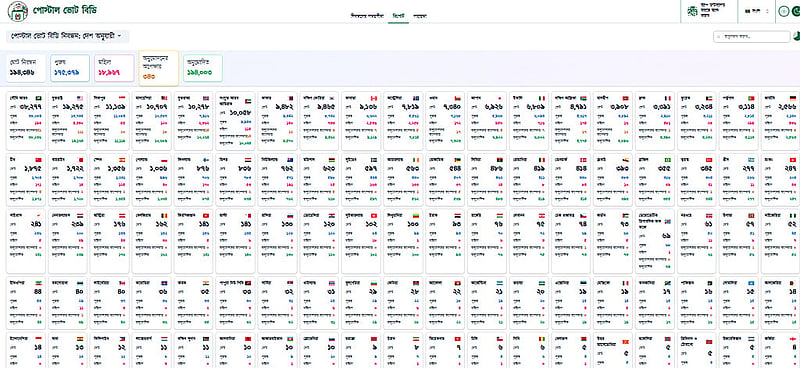Click the search input field
Viewport: 800px width, 368px height.
[x=752, y=37]
